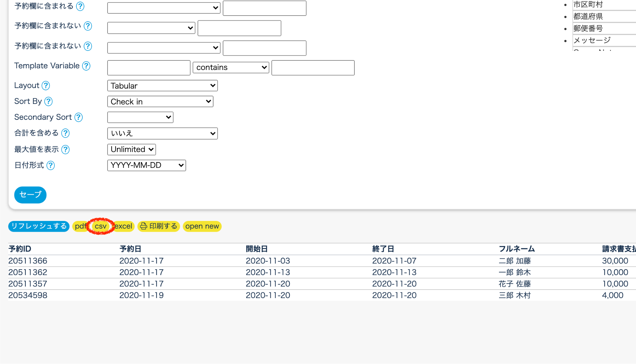Open the Sort By Check in dropdown
This screenshot has width=636, height=364.
160,102
